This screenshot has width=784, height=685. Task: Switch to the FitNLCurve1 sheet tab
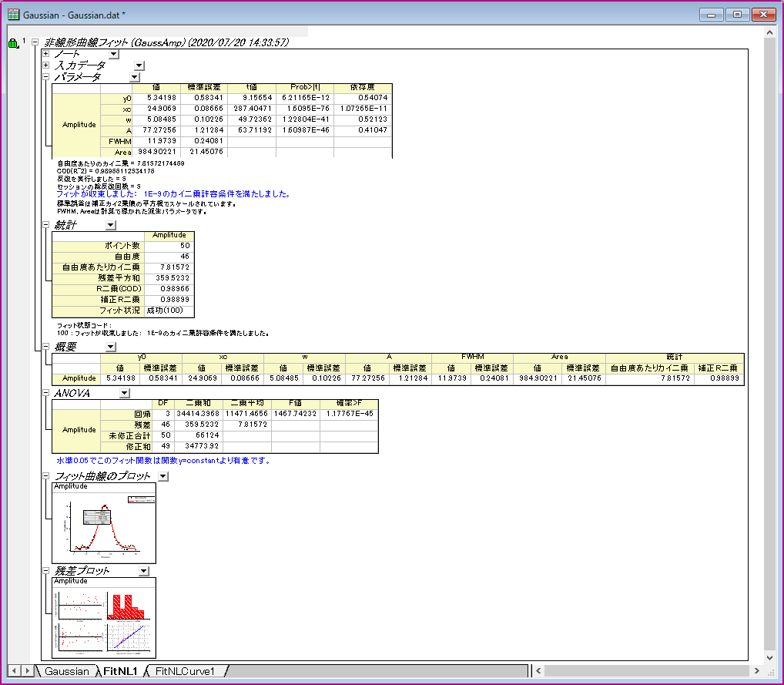pyautogui.click(x=185, y=671)
